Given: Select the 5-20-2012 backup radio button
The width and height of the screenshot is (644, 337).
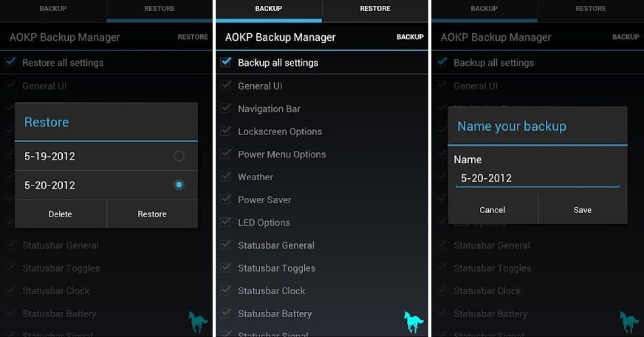Looking at the screenshot, I should pos(179,185).
